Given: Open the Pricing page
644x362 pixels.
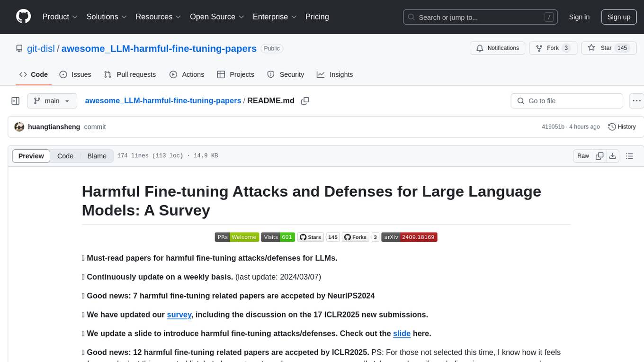Looking at the screenshot, I should (x=317, y=17).
